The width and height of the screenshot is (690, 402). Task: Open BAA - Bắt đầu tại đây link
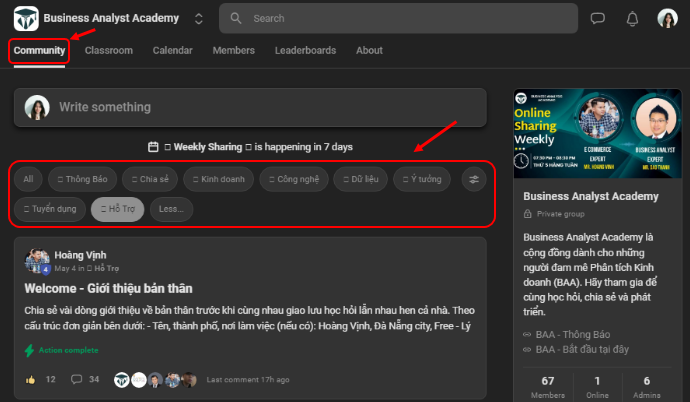[582, 350]
